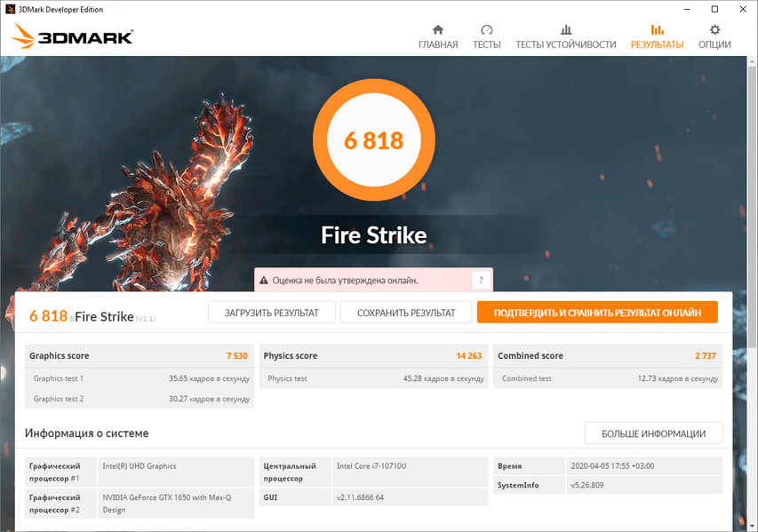Click the 3DMark title bar app icon
Screen dimensions: 758x532
pos(10,9)
